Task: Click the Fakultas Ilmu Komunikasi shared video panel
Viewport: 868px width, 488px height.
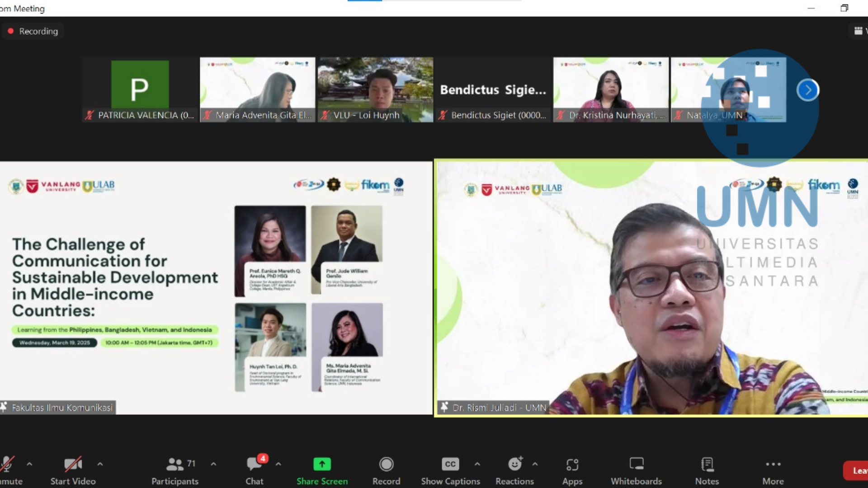Action: tap(216, 288)
